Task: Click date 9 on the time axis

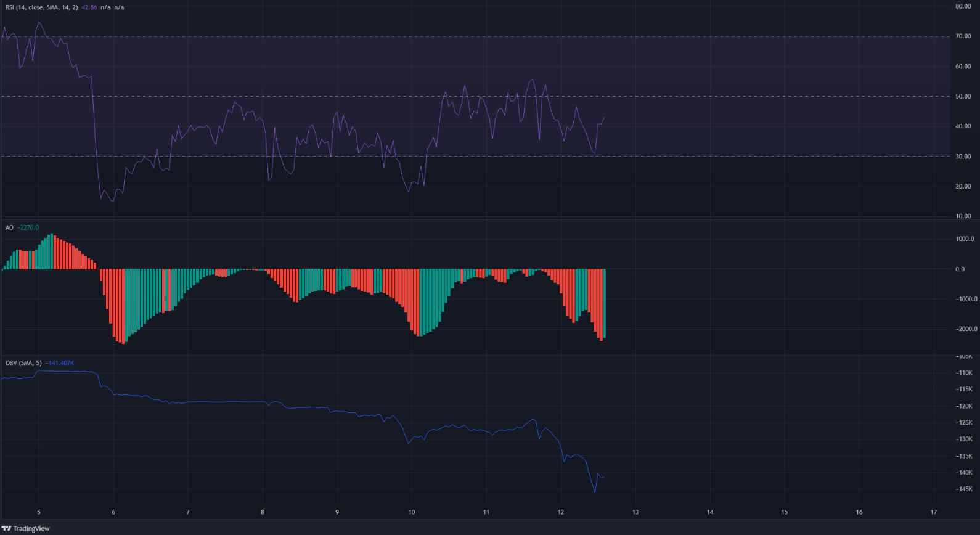Action: tap(337, 512)
